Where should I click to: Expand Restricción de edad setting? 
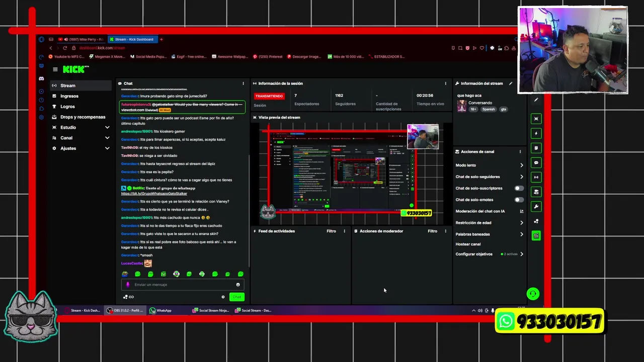point(521,223)
